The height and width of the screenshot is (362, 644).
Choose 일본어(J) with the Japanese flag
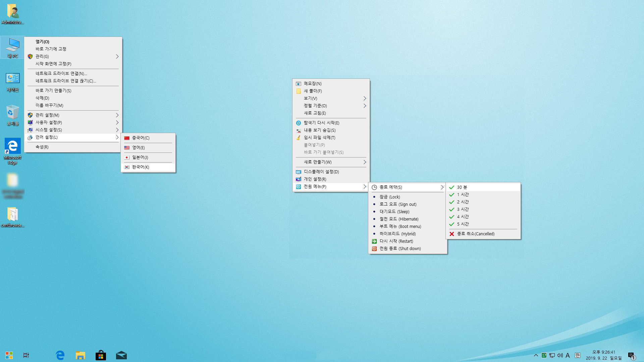[x=148, y=157]
